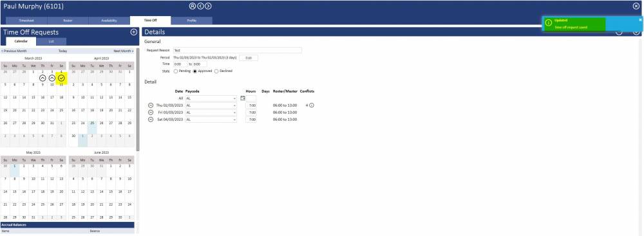Open the employee profile icon beside Paul Murphy
Viewport: 644px width, 236px height.
[x=192, y=6]
